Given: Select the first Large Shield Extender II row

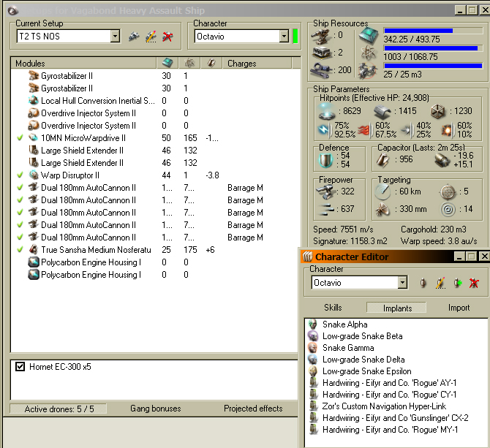Looking at the screenshot, I should [155, 151].
